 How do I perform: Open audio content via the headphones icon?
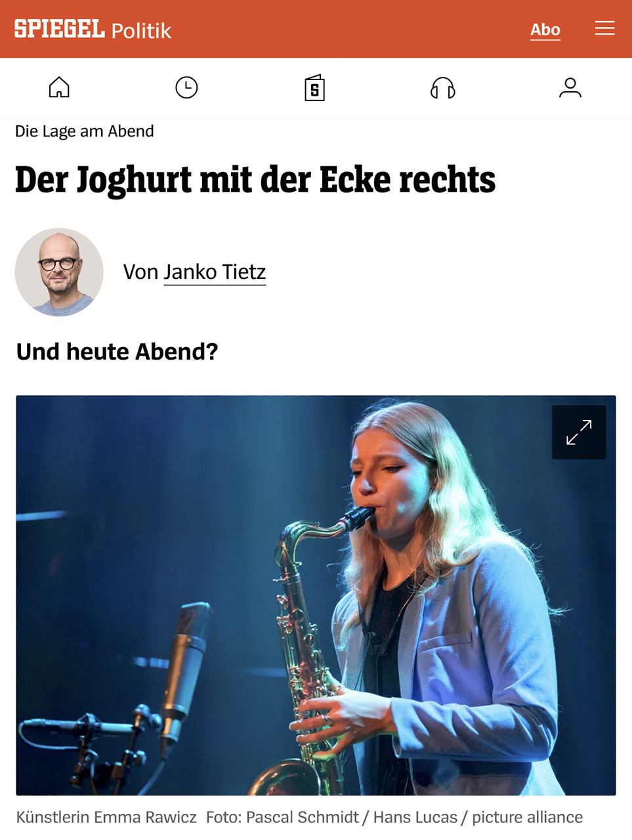(442, 87)
